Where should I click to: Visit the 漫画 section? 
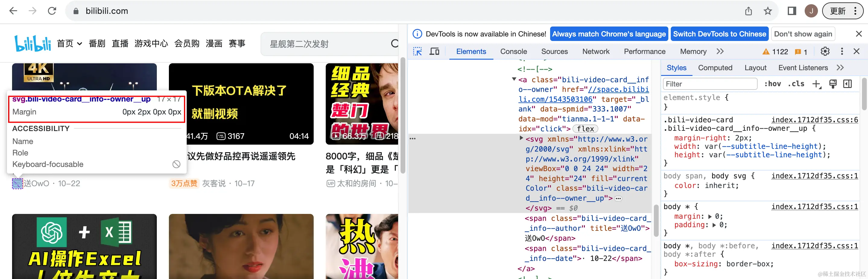[214, 43]
